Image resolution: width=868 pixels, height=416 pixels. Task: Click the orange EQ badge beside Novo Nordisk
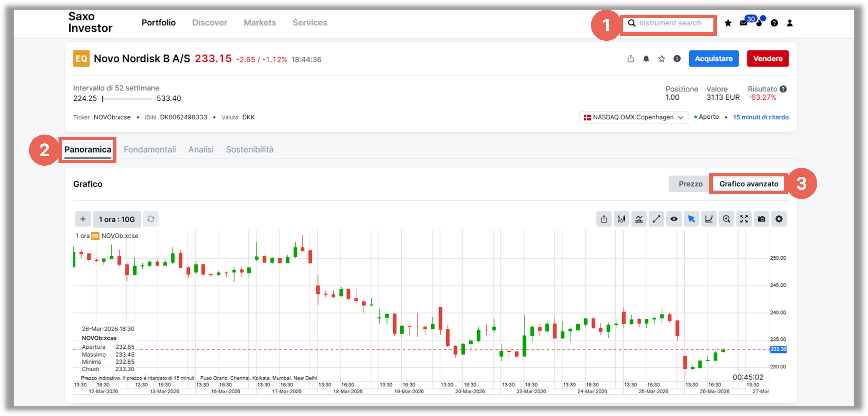tap(81, 59)
